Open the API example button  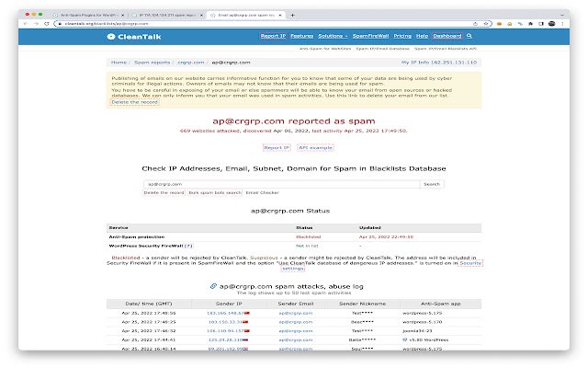pos(315,147)
